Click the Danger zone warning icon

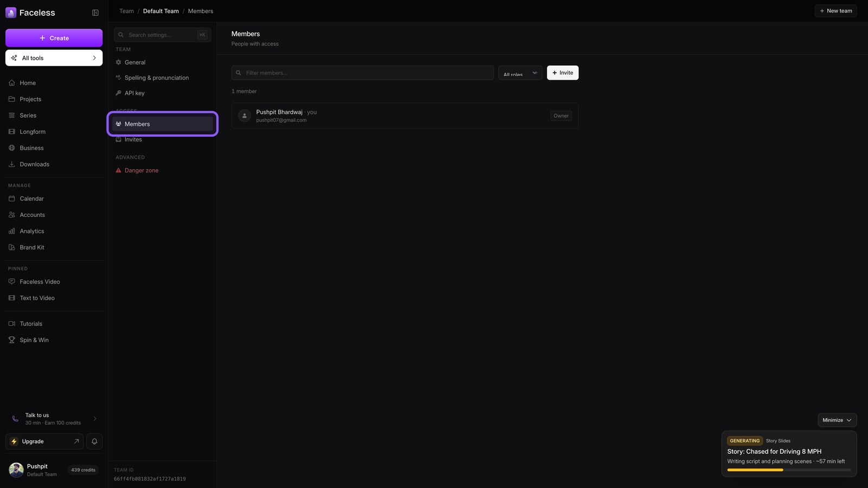coord(118,170)
